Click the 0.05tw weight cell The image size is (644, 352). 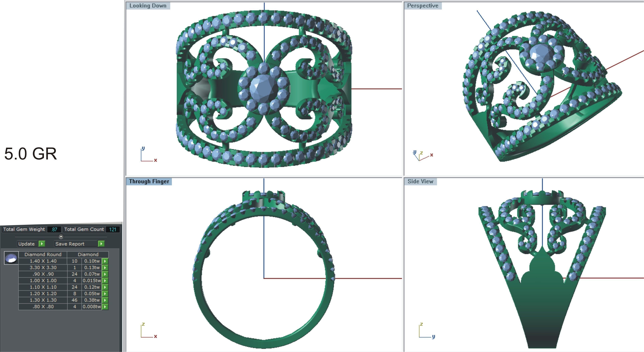coord(92,294)
